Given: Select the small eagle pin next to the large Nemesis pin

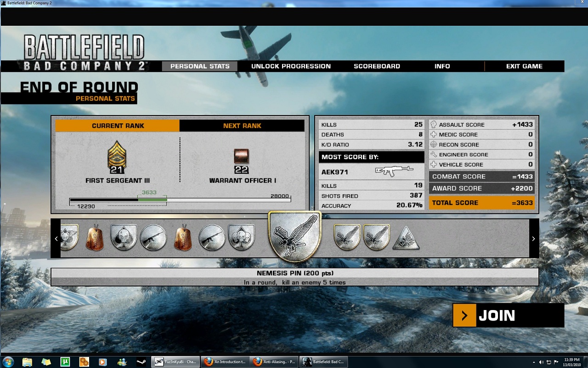Looking at the screenshot, I should coord(347,237).
